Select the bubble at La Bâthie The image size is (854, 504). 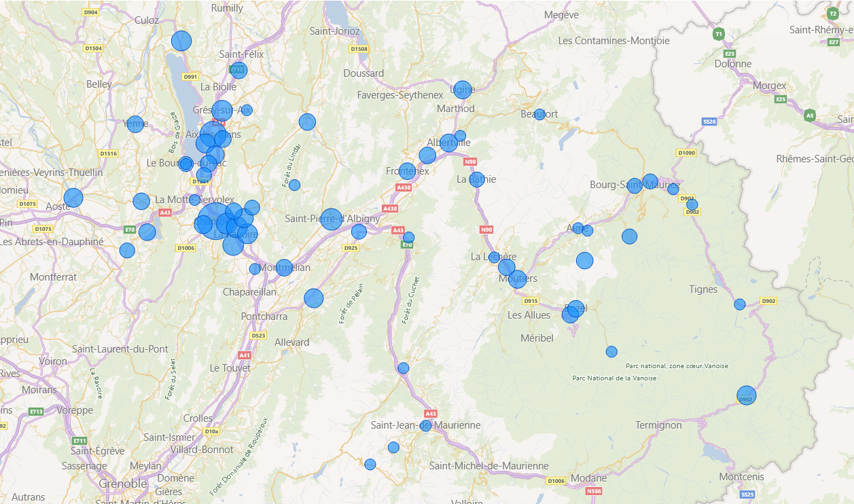[x=477, y=179]
